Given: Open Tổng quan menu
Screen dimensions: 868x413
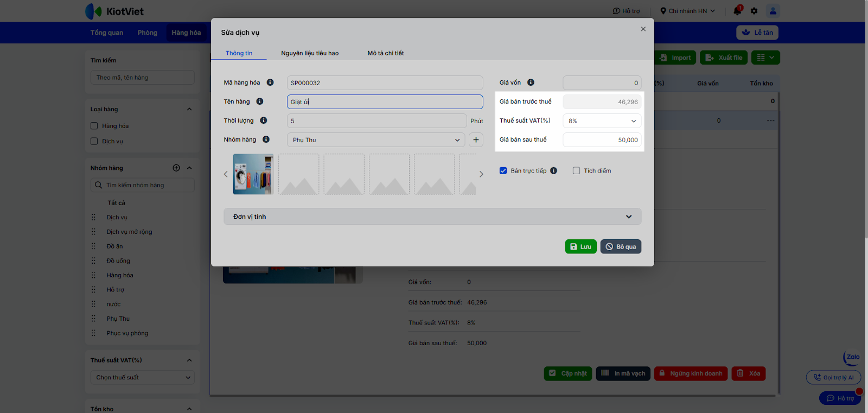Looking at the screenshot, I should pos(107,33).
